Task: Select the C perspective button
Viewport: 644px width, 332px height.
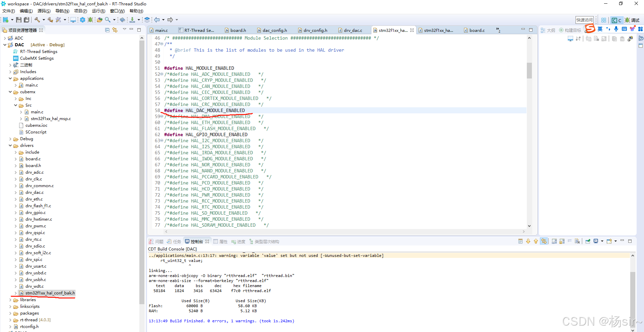Action: point(616,20)
